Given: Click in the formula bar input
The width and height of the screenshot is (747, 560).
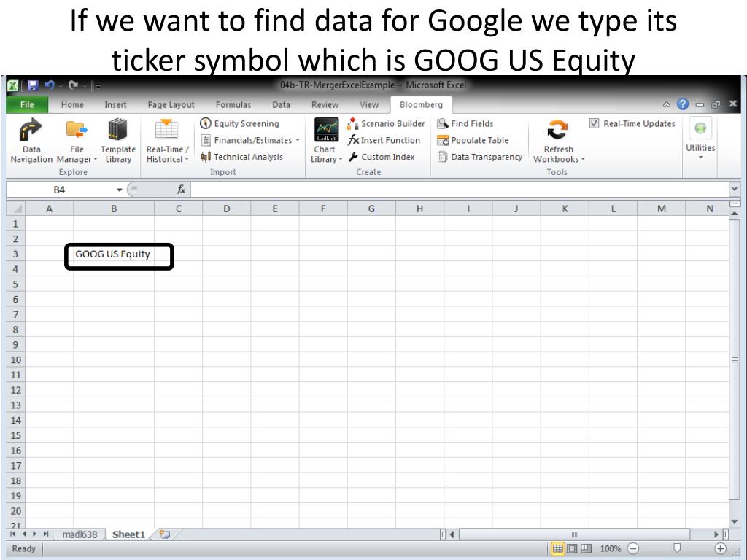Looking at the screenshot, I should click(460, 190).
